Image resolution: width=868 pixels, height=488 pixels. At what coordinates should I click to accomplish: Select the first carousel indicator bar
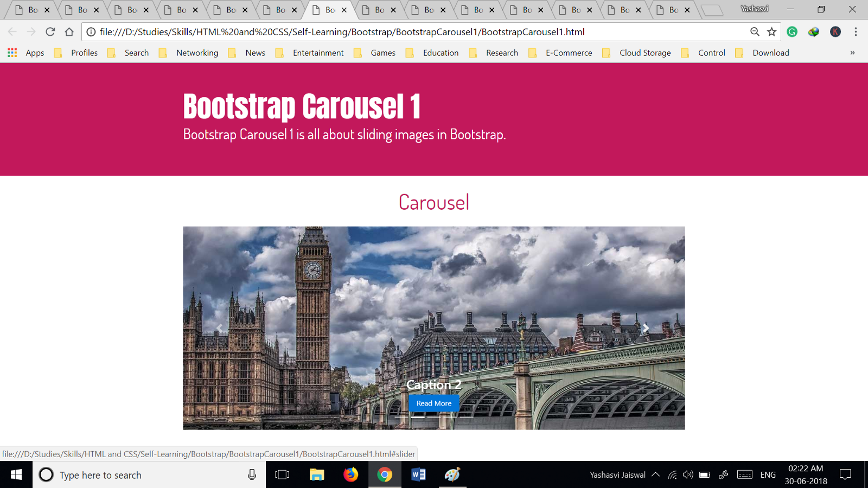pyautogui.click(x=401, y=417)
